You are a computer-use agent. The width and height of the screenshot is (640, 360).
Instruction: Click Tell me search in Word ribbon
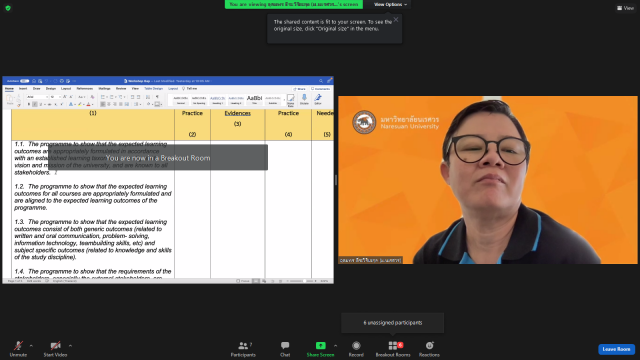190,89
